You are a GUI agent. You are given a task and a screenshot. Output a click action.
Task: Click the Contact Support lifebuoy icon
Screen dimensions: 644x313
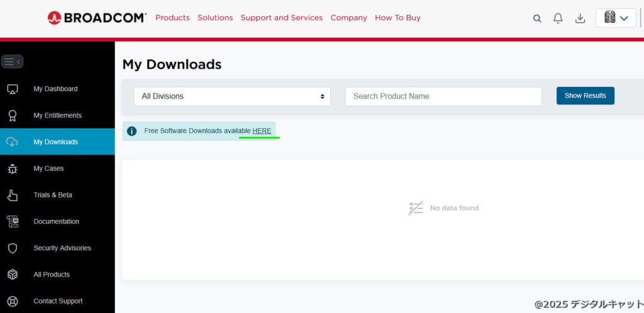click(13, 301)
